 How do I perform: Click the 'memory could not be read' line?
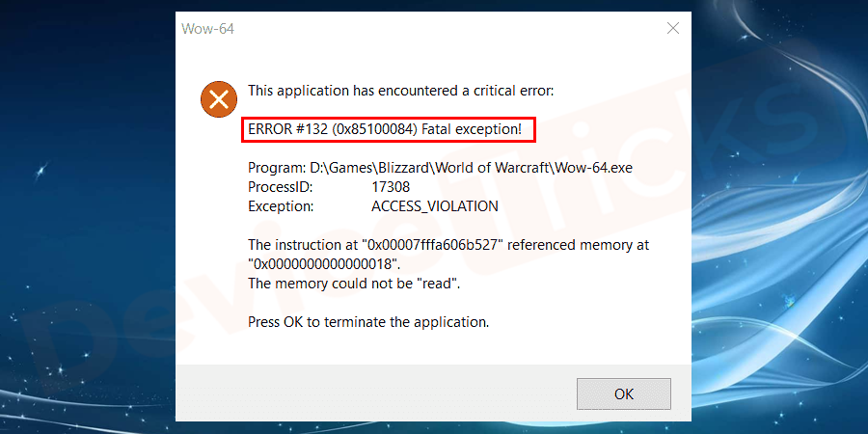point(354,284)
